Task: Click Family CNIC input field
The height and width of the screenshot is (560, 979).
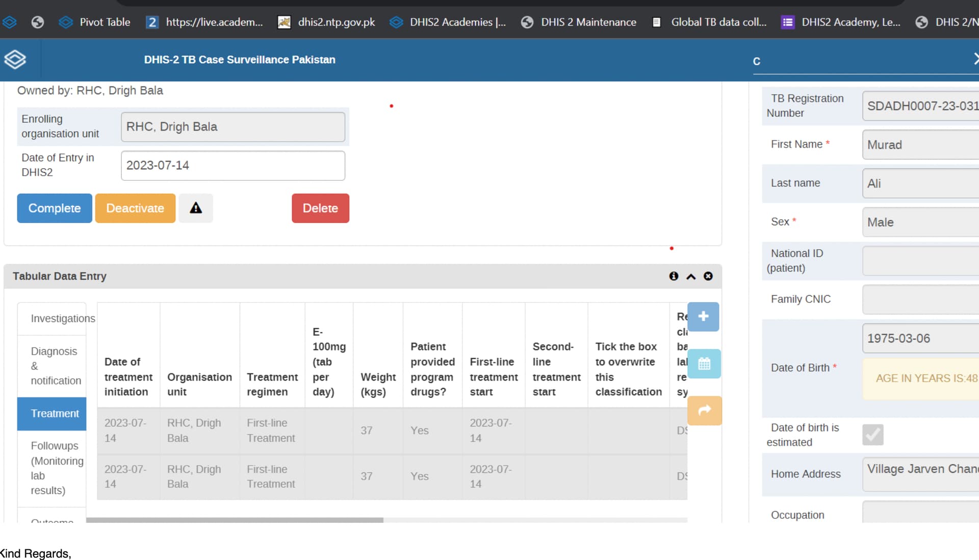Action: (920, 300)
